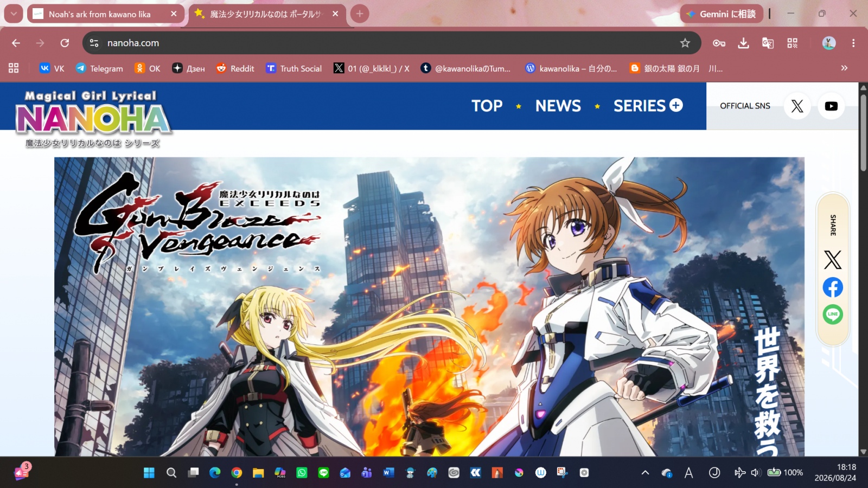Screen dimensions: 868x488
Task: Open the Gun Blaze Vengeance banner image
Action: tap(429, 306)
